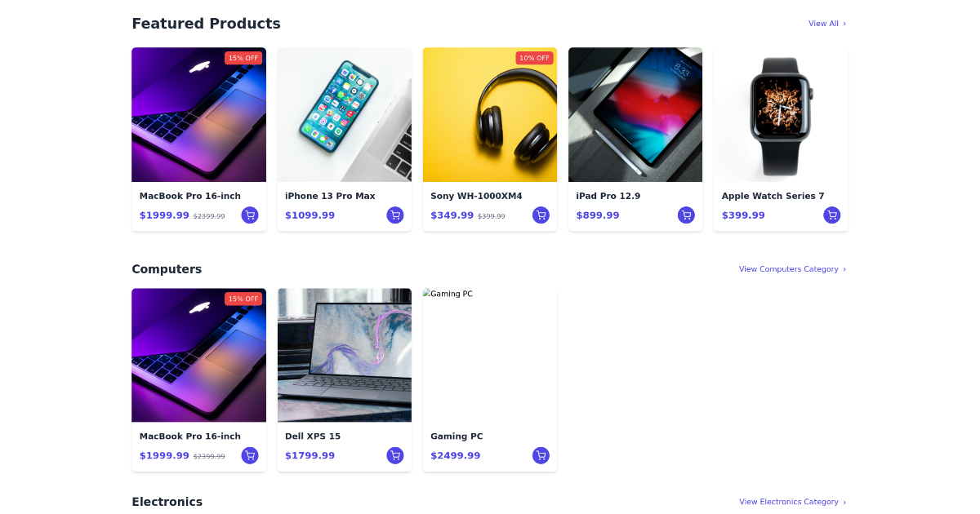The height and width of the screenshot is (514, 980).
Task: Click Apple Watch Series 7 cart icon
Action: [831, 215]
